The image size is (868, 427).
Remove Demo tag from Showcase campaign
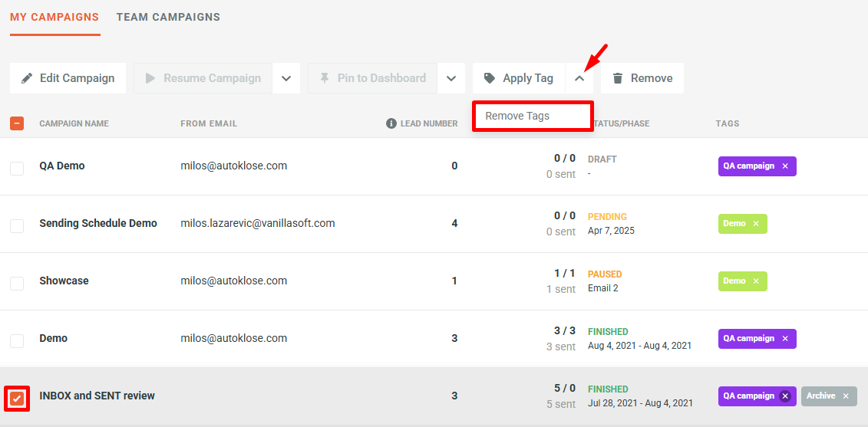(x=756, y=281)
